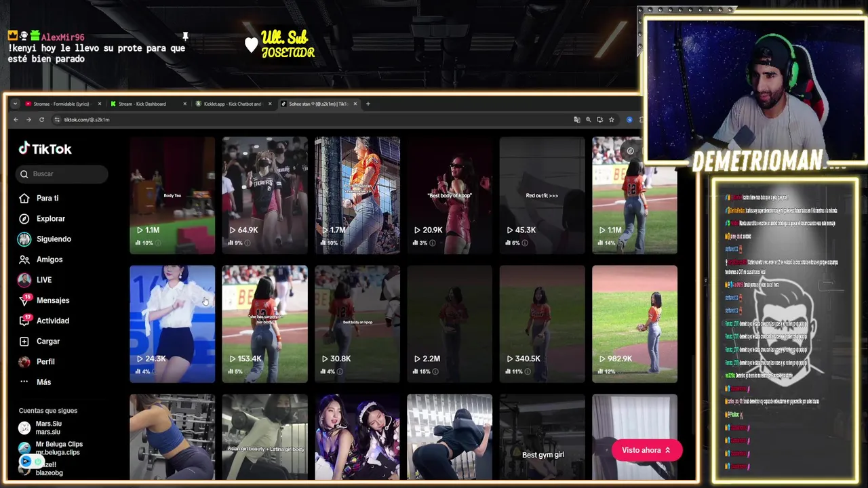Viewport: 868px width, 488px height.
Task: Open Actividad notifications
Action: (52, 321)
